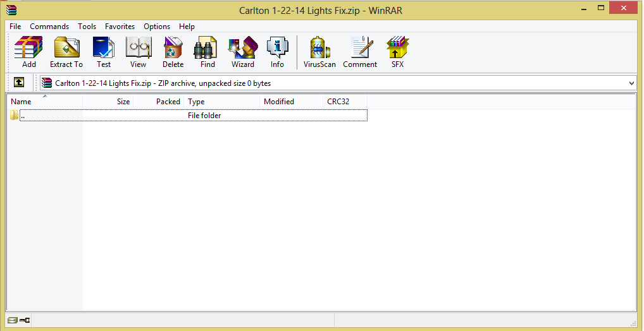Close the WinRAR window
The height and width of the screenshot is (331, 644).
[x=624, y=8]
